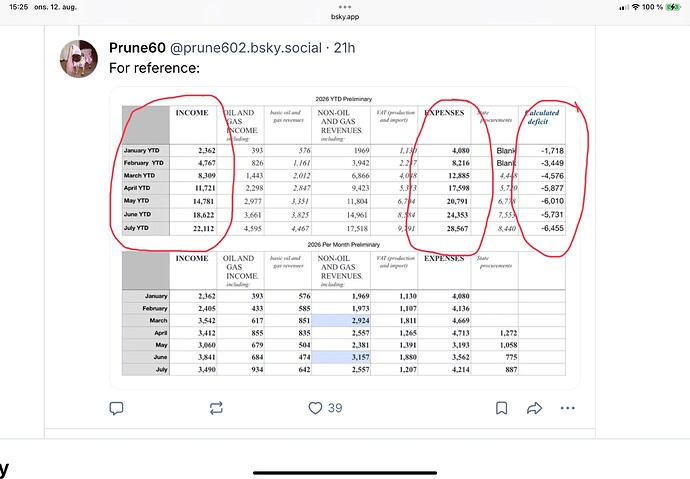Tap the 39 likes count

pos(335,408)
